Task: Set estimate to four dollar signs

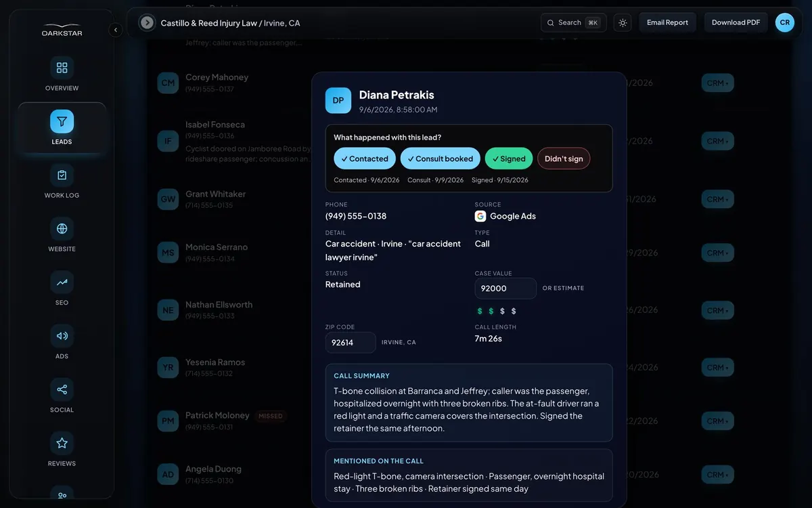Action: pyautogui.click(x=514, y=311)
